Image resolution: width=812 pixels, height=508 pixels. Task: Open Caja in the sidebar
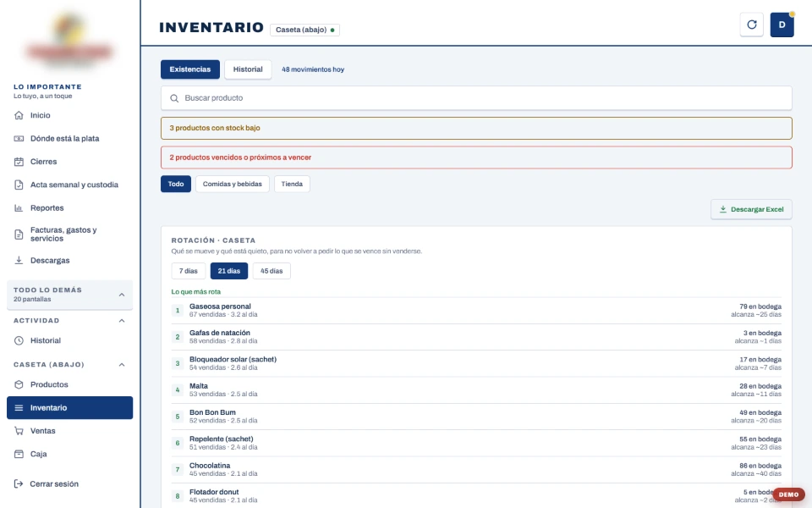69,454
